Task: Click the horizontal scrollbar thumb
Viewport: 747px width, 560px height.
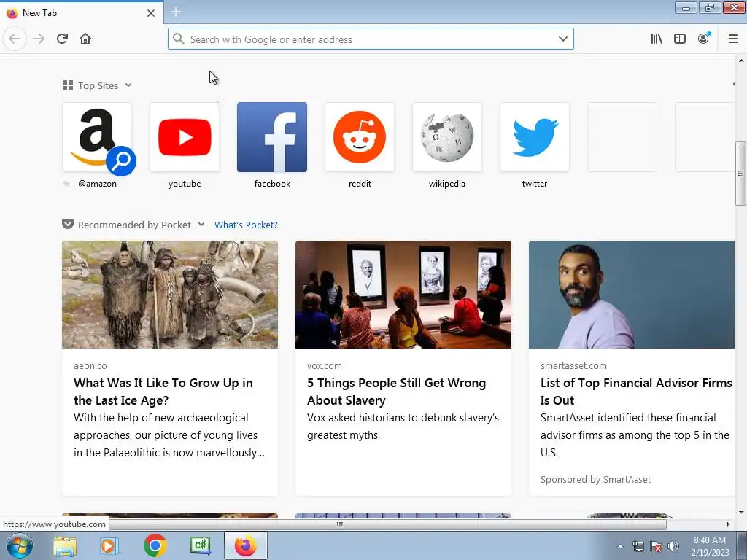Action: click(339, 524)
